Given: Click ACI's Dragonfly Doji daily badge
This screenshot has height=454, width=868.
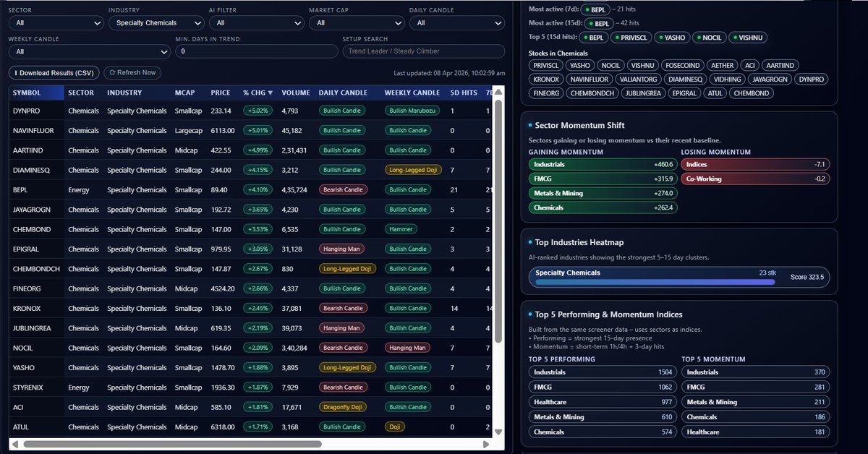Looking at the screenshot, I should click(343, 407).
